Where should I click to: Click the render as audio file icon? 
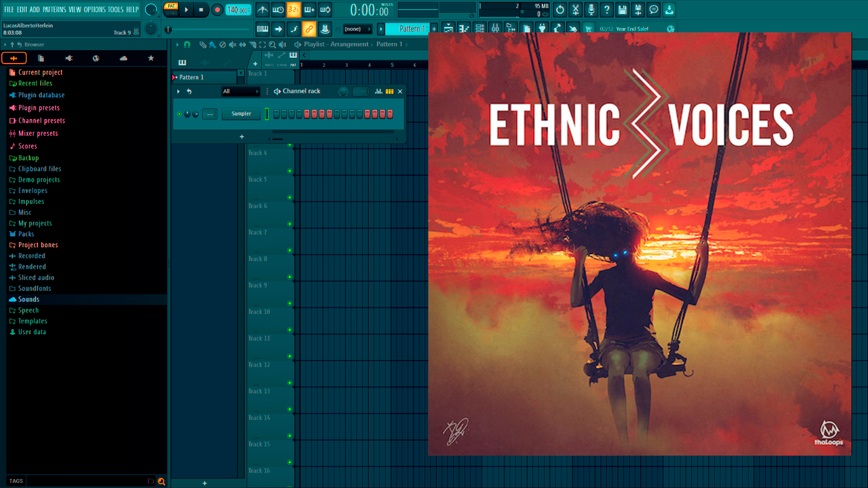click(638, 10)
